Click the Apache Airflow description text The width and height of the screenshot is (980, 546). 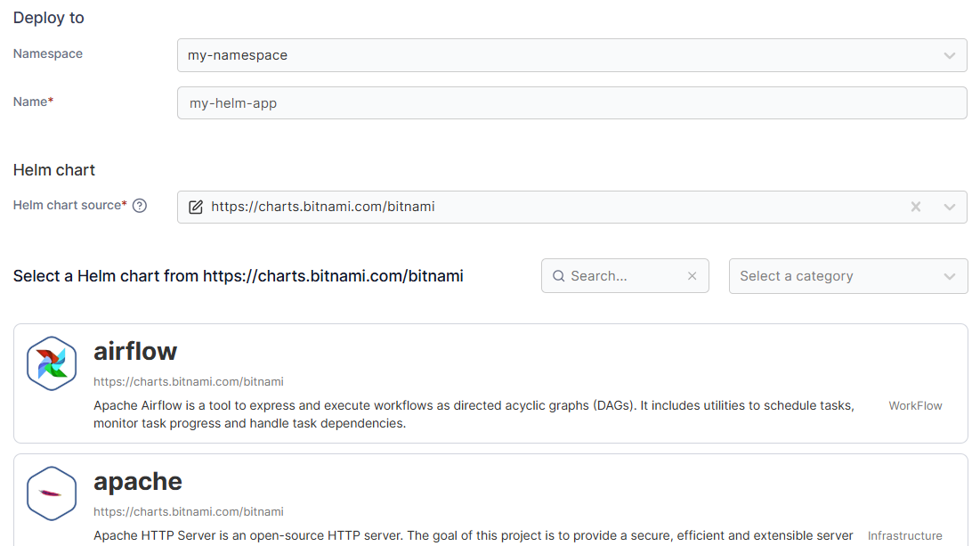pyautogui.click(x=474, y=414)
